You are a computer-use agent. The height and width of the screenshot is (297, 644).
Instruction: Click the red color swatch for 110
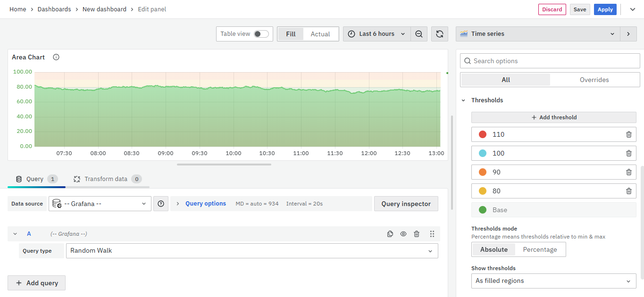pos(483,134)
